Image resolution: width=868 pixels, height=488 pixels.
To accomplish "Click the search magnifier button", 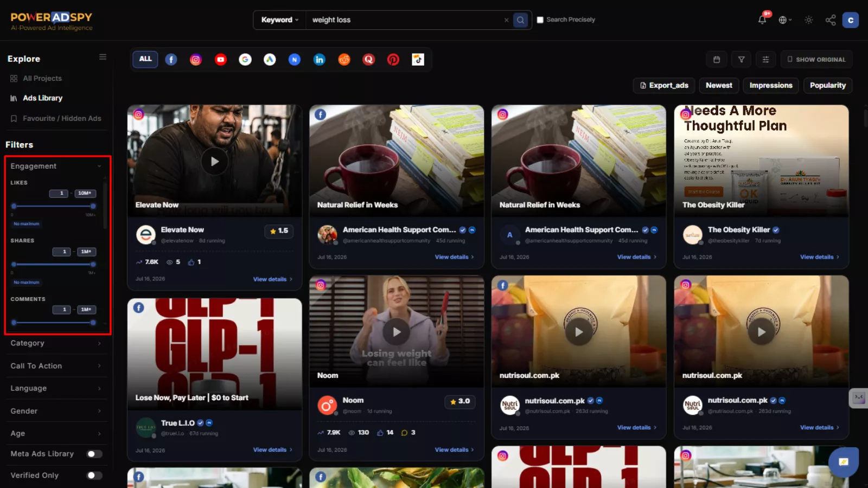I will [x=520, y=20].
